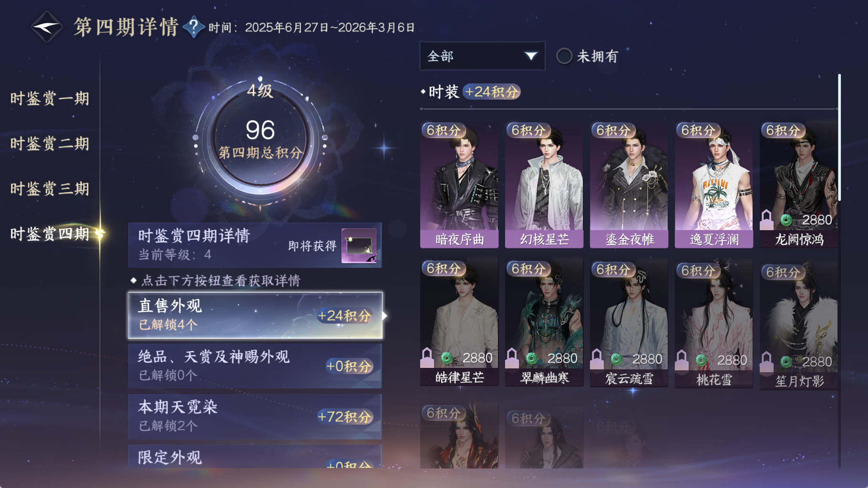Viewport: 868px width, 488px height.
Task: Switch to 时鉴赏三期 tab
Action: coord(50,189)
